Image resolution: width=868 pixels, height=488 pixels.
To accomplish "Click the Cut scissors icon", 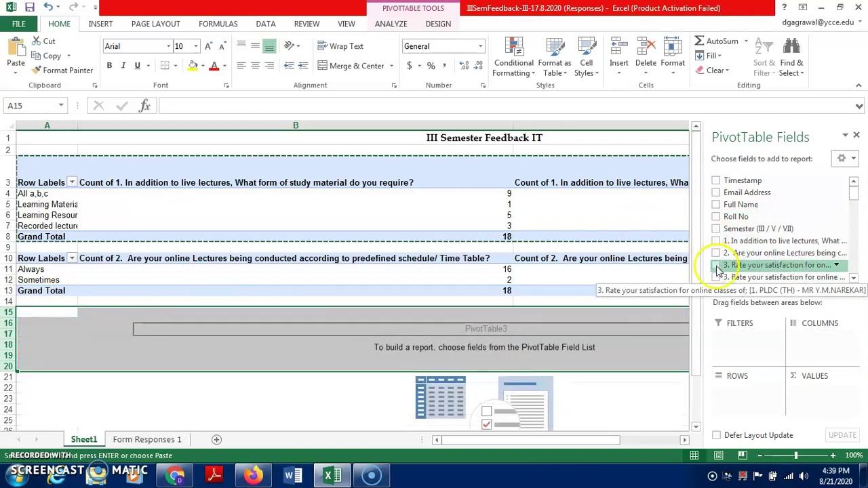I will [35, 41].
